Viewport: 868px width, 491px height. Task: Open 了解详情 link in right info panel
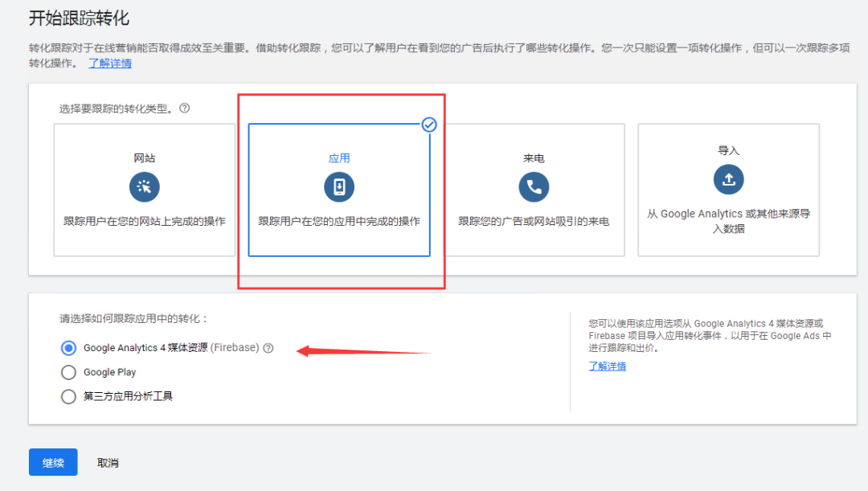[608, 366]
